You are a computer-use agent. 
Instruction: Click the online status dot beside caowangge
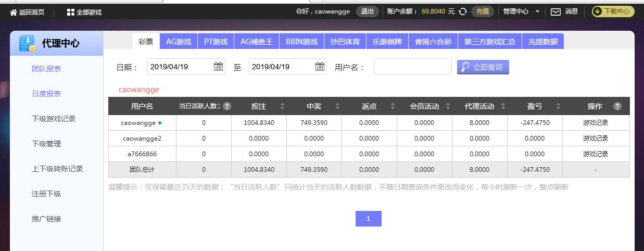[x=160, y=123]
